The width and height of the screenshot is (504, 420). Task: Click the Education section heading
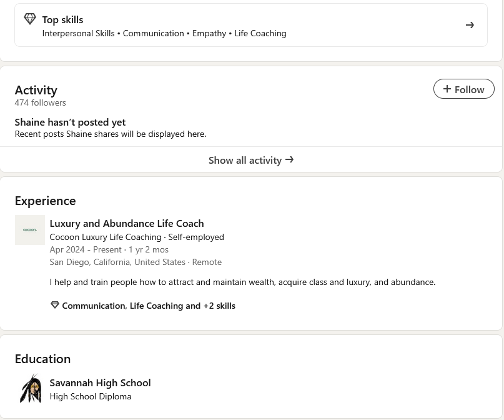click(x=42, y=359)
